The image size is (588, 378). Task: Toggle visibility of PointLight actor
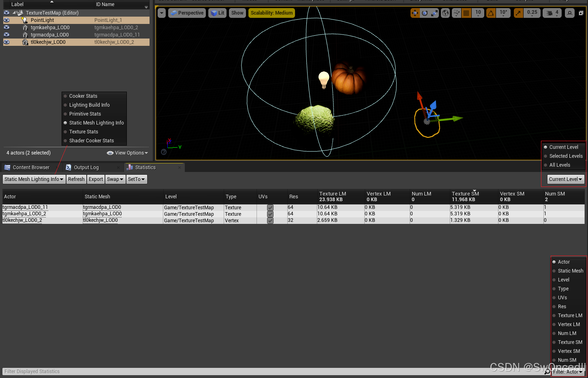click(6, 20)
